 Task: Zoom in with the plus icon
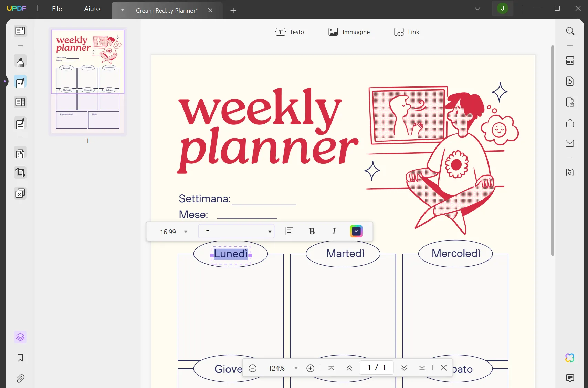point(311,368)
